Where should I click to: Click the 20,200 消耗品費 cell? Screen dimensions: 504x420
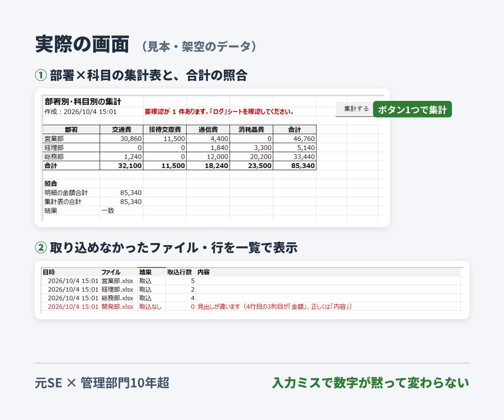(x=251, y=157)
